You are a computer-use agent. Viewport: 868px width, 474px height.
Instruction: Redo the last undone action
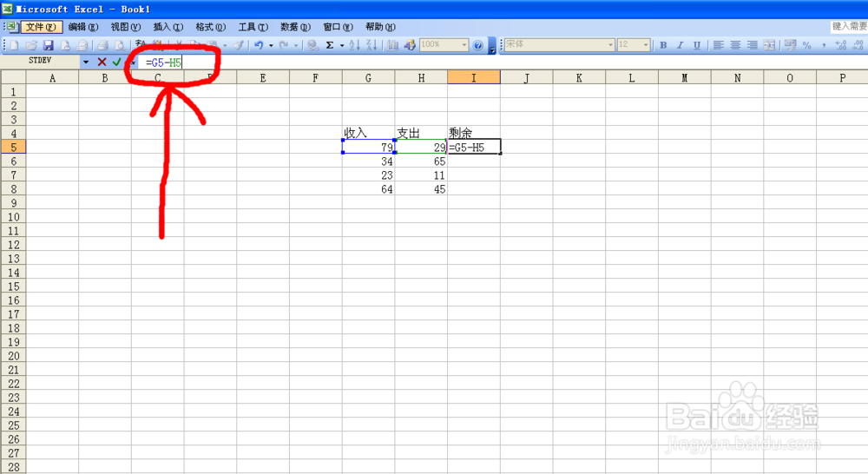(284, 45)
